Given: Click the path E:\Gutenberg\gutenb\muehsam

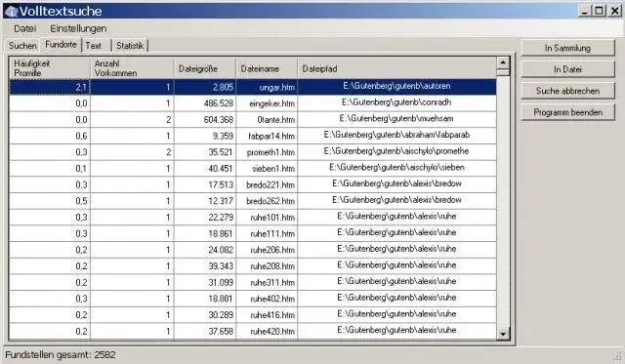Looking at the screenshot, I should [396, 119].
